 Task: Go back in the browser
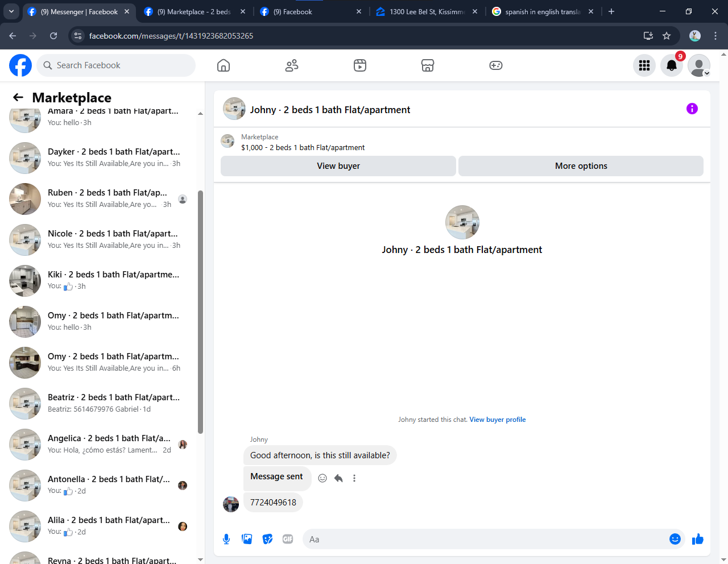tap(13, 36)
